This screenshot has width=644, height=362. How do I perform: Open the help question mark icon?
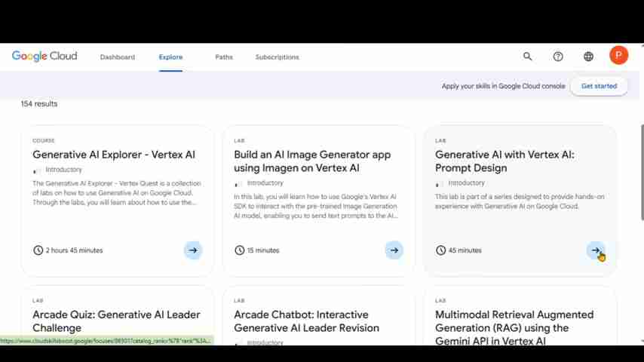coord(558,57)
